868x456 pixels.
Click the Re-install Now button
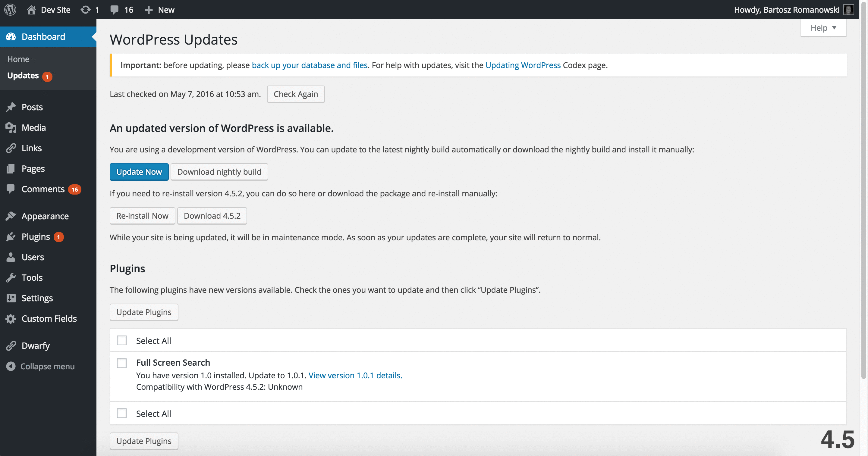pyautogui.click(x=142, y=216)
